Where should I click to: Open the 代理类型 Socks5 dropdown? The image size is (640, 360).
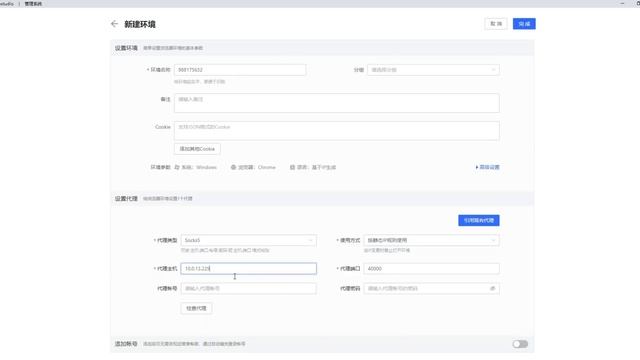click(249, 240)
